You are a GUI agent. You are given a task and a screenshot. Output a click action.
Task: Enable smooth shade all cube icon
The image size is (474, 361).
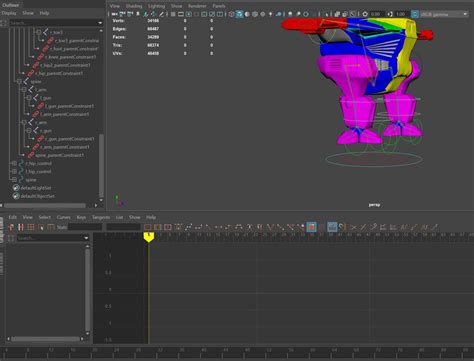[x=239, y=14]
